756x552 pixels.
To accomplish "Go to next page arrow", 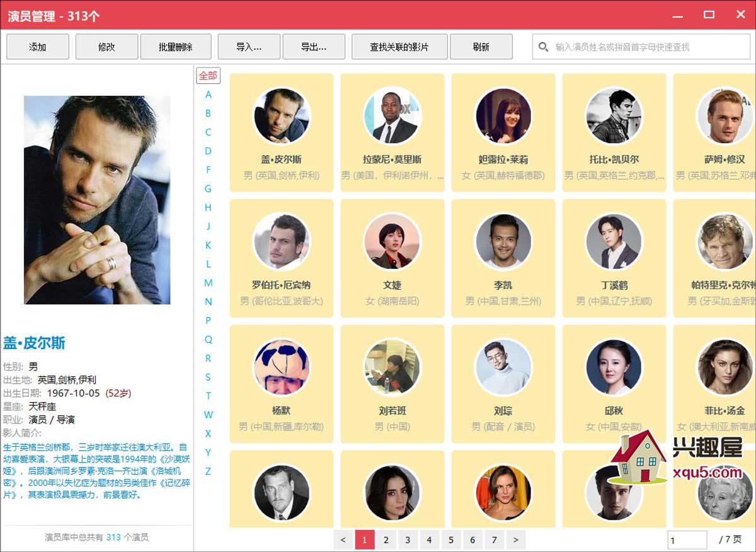I will 516,540.
